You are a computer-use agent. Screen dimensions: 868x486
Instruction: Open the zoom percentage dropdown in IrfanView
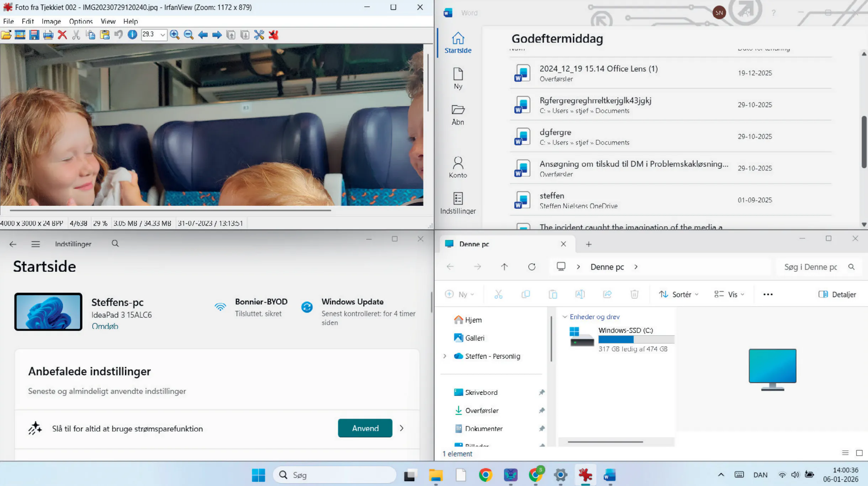(x=163, y=35)
